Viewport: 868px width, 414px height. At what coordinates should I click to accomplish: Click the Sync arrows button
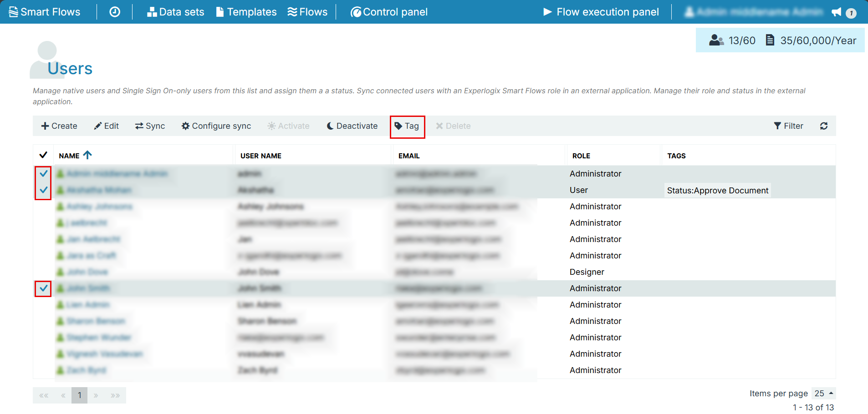(x=150, y=126)
